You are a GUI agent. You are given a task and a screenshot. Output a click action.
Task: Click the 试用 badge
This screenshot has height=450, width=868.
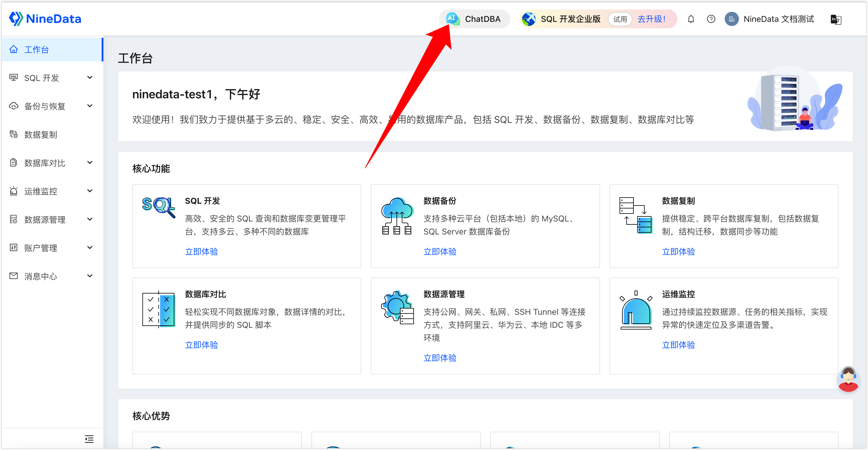[620, 19]
